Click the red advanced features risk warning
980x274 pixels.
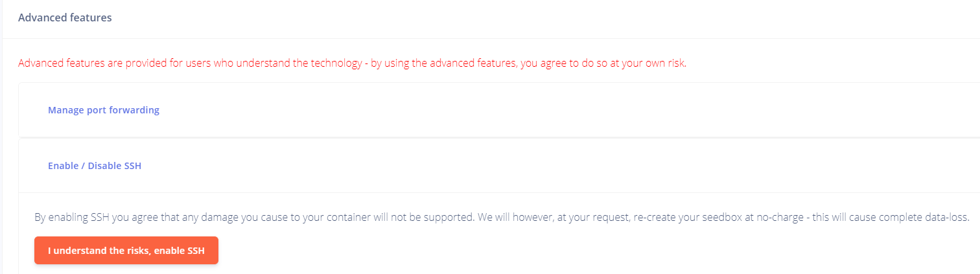[x=352, y=63]
